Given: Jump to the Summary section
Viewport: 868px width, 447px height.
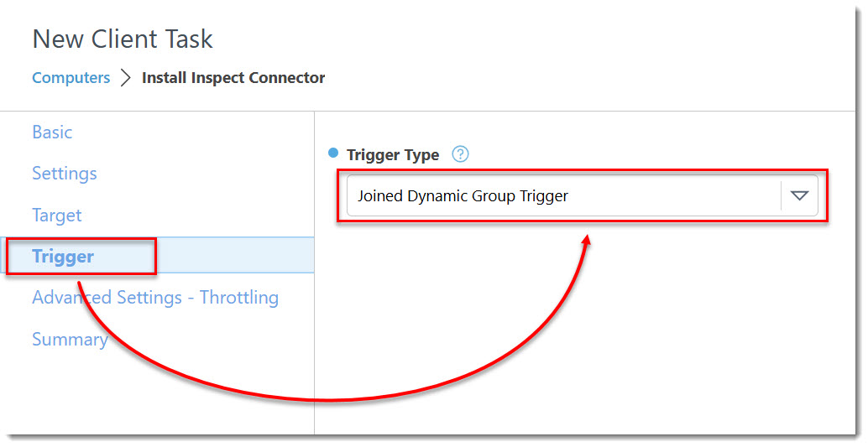Looking at the screenshot, I should point(70,339).
